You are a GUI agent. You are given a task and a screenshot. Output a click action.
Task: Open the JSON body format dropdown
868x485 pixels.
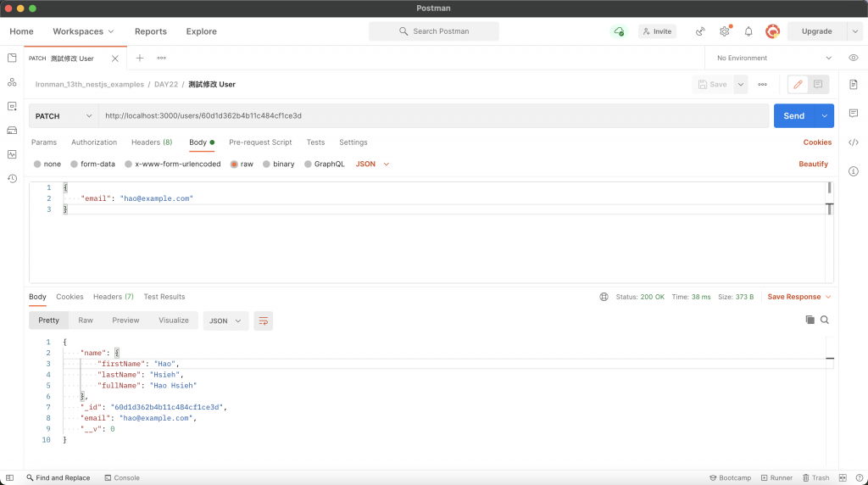click(372, 164)
